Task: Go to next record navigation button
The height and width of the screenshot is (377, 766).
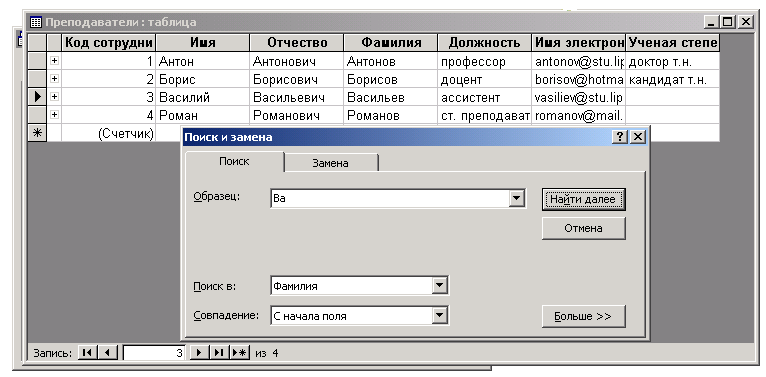Action: click(198, 353)
